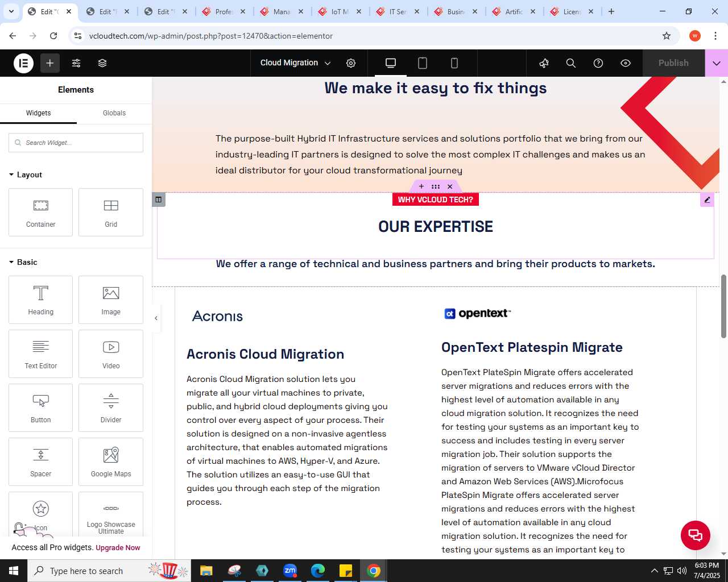Add container via plus handle
The image size is (728, 582).
(421, 186)
